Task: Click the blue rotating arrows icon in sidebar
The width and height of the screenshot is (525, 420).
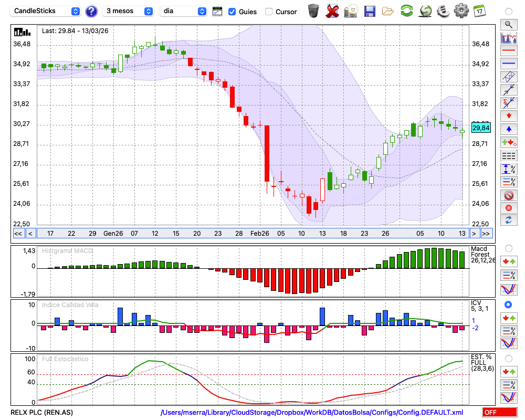Action: pos(509,220)
